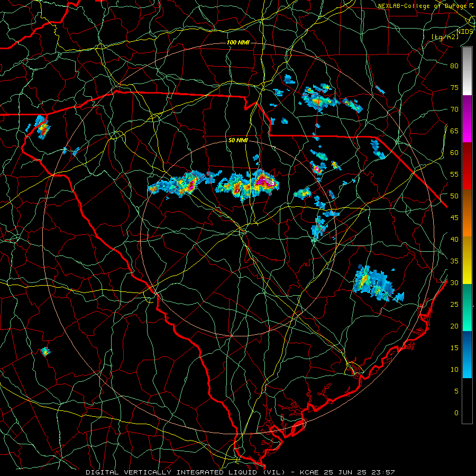
Task: Click the 60 value on the scale
Action: pyautogui.click(x=454, y=153)
